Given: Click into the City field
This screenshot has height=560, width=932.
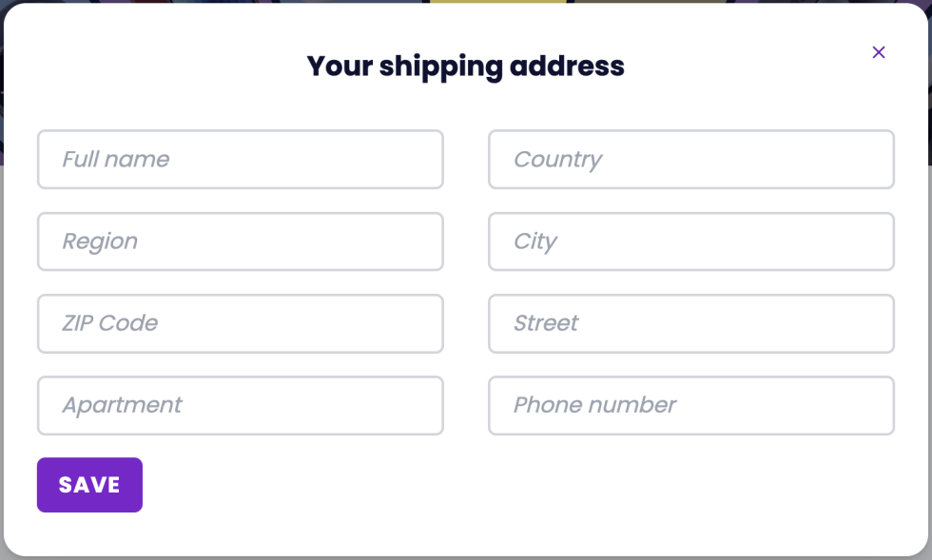Looking at the screenshot, I should click(x=690, y=241).
